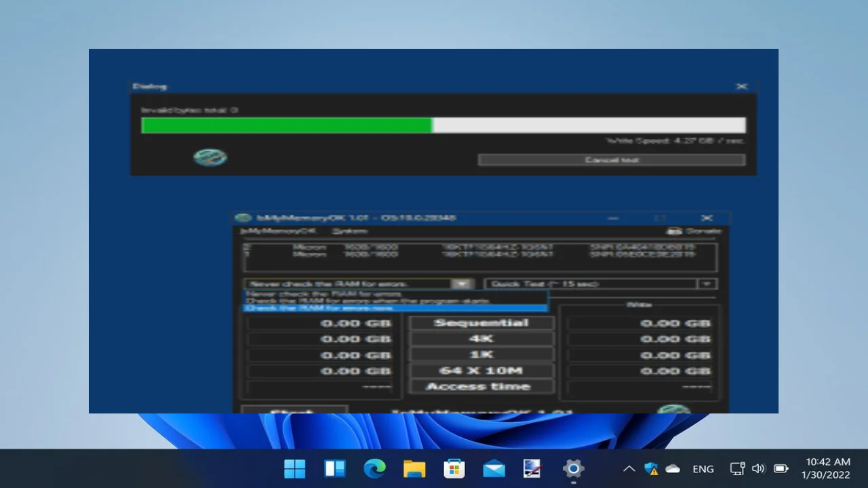Choose 'Check the RAM for errors when the program starts'

[x=395, y=301]
